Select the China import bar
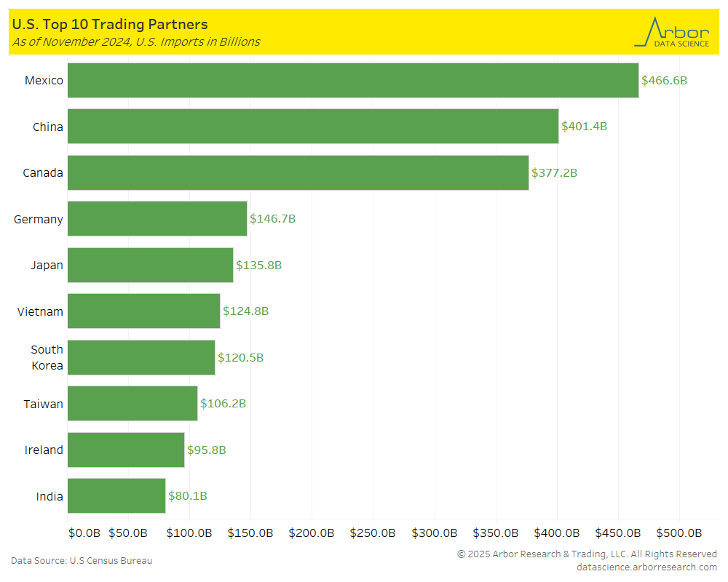The height and width of the screenshot is (582, 728). (313, 127)
